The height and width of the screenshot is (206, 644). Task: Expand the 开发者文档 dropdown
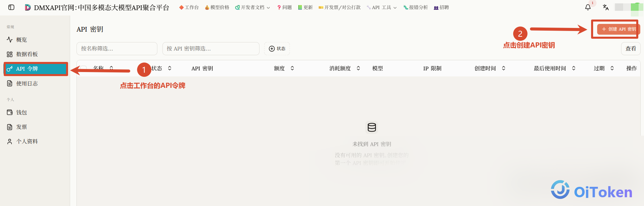[x=252, y=7]
